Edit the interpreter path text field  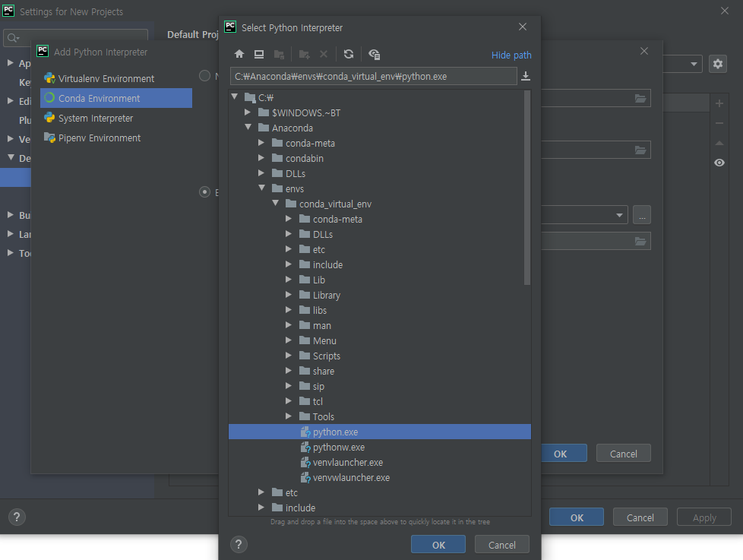(x=373, y=76)
